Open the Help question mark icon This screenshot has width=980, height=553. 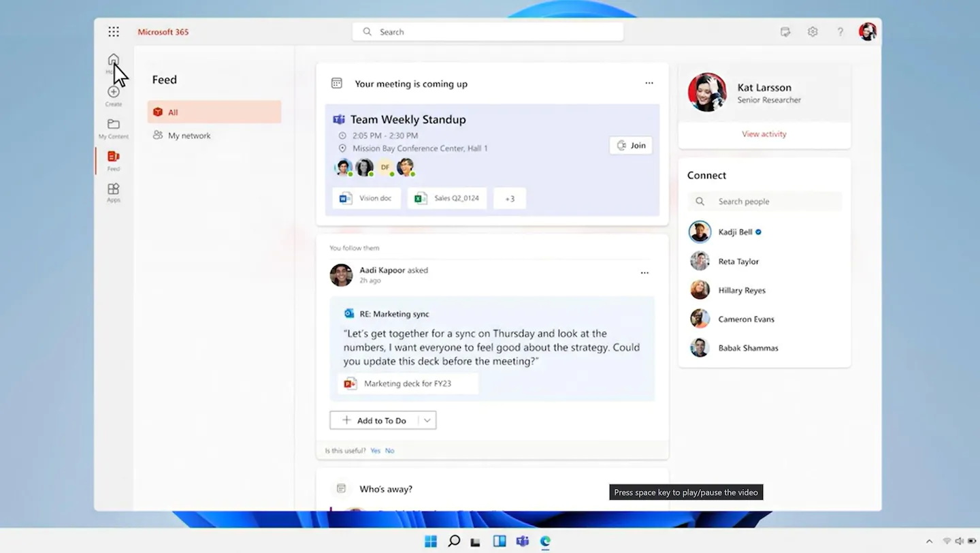pyautogui.click(x=840, y=31)
